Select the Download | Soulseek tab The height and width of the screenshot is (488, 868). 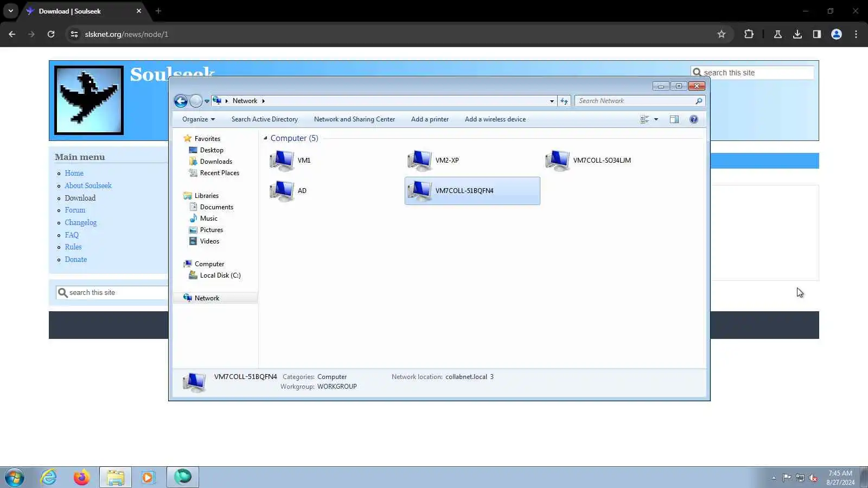click(84, 11)
